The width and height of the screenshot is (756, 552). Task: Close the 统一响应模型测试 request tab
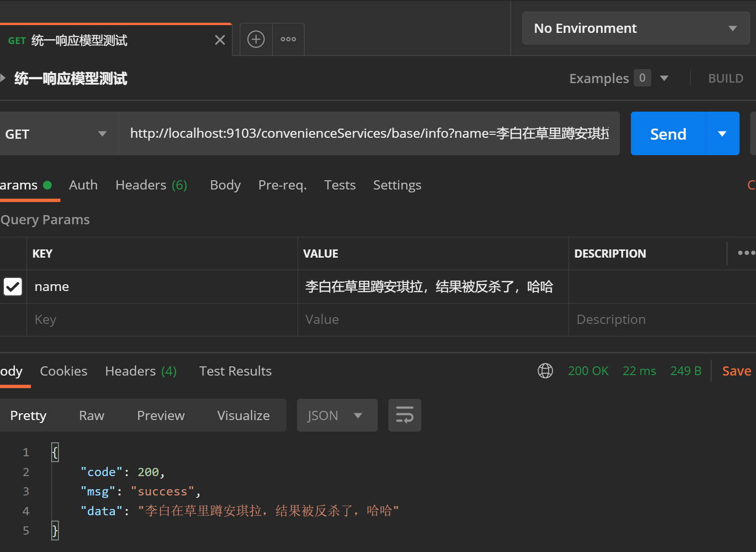point(220,40)
